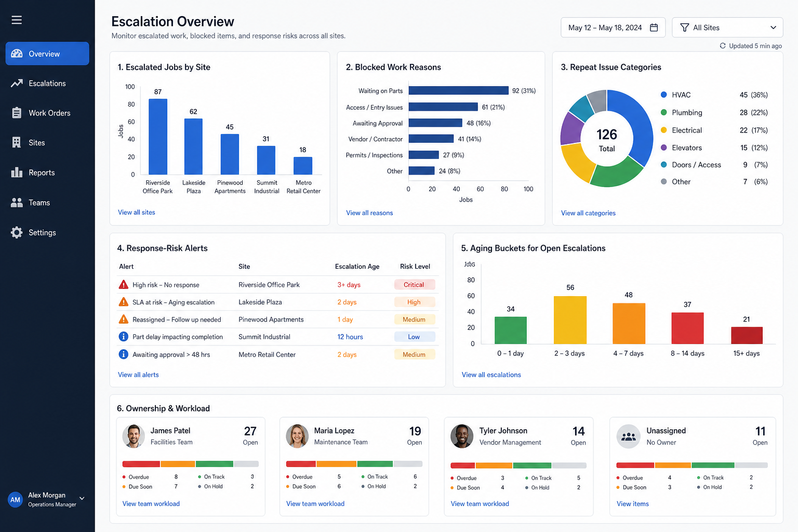Click the HVAC blue legend swatch

663,95
